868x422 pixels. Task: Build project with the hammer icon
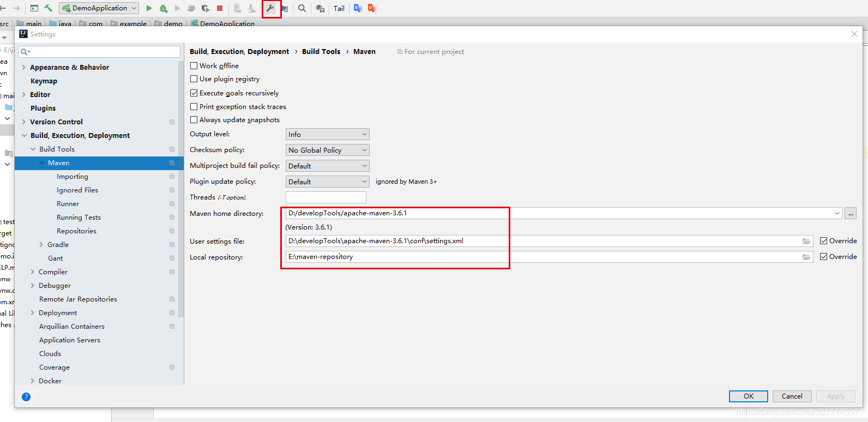click(x=49, y=8)
